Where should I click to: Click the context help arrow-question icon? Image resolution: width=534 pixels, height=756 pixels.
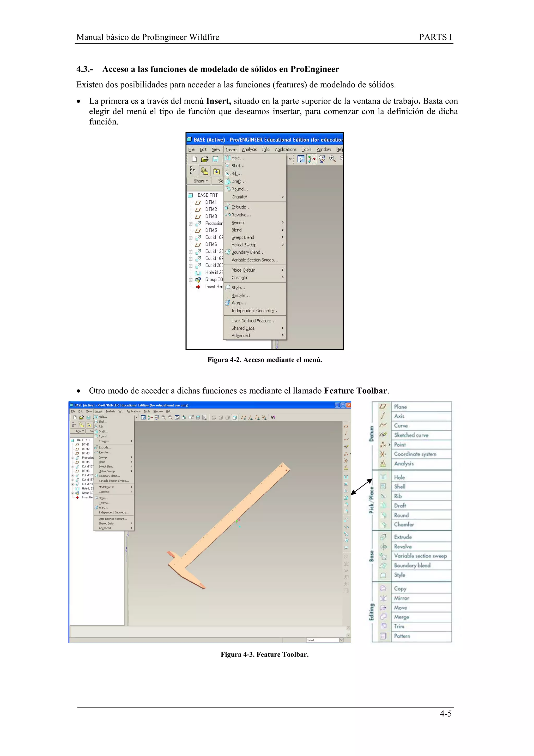273,417
